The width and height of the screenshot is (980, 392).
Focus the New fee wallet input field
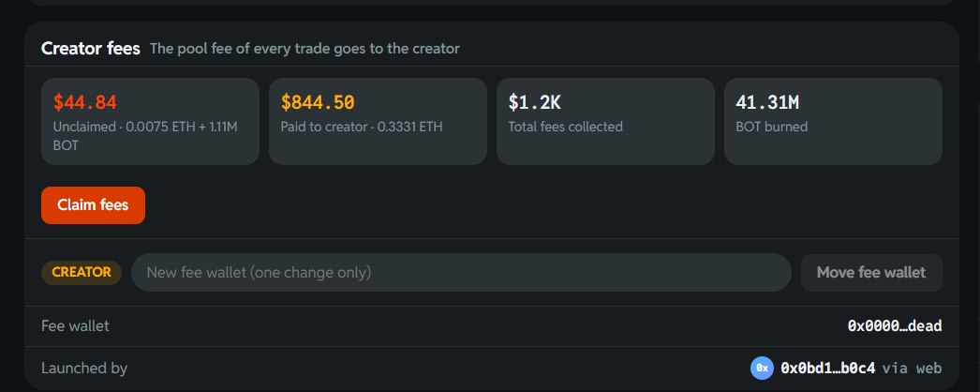[461, 273]
